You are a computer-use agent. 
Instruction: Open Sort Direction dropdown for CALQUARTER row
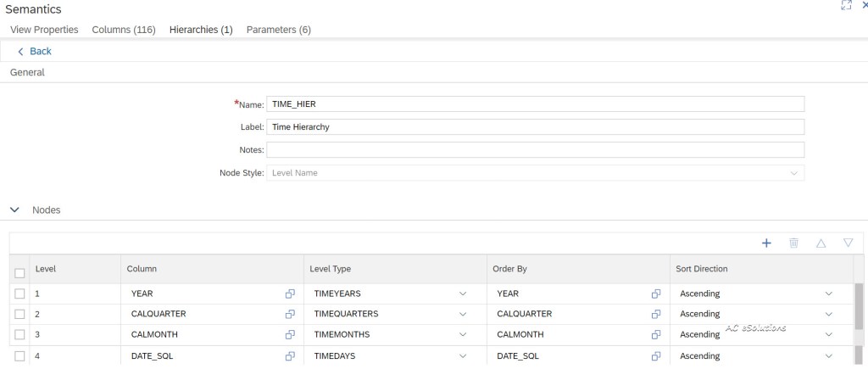click(x=828, y=314)
